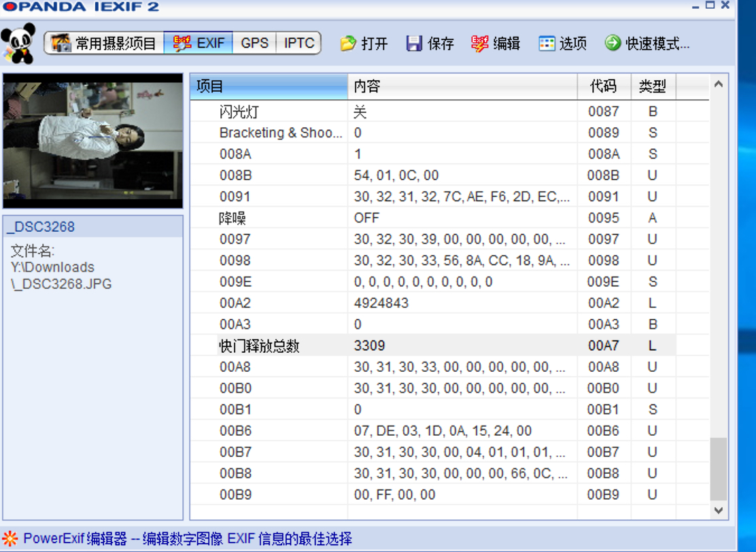The width and height of the screenshot is (756, 552).
Task: Select the 008B item row
Action: (x=449, y=175)
